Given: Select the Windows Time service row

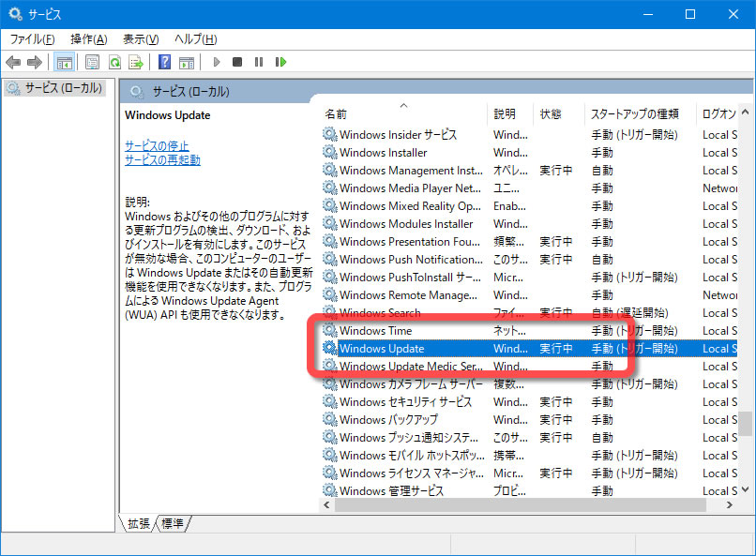Looking at the screenshot, I should point(375,331).
